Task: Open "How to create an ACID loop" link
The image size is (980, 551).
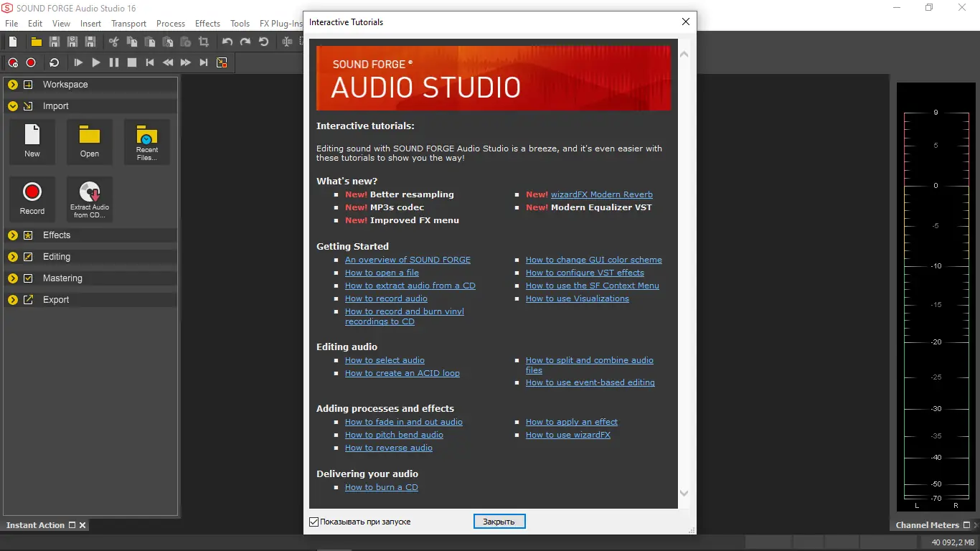Action: [402, 373]
